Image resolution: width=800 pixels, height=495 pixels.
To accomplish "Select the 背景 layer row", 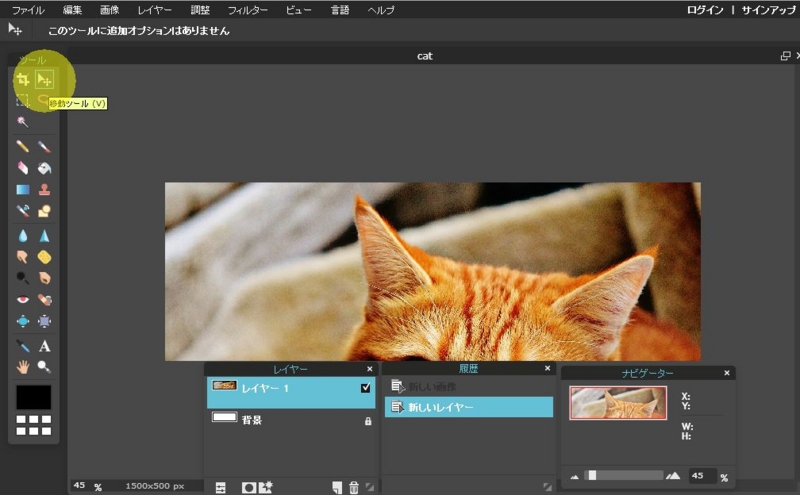I will [291, 420].
